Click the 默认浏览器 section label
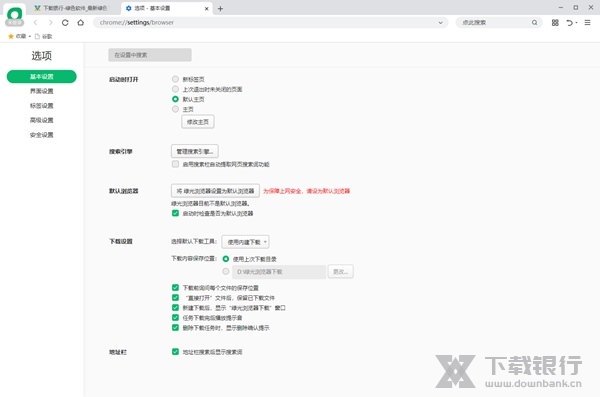 124,191
